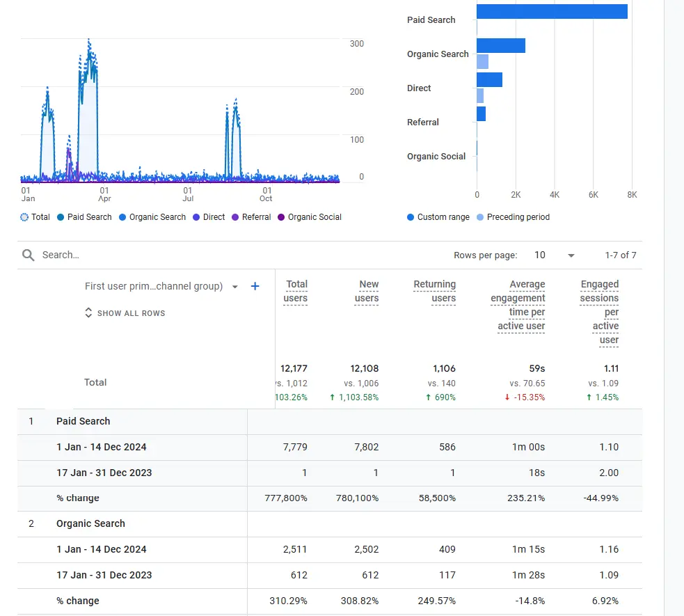Sort by Total users column
This screenshot has height=616, width=684.
(x=295, y=291)
